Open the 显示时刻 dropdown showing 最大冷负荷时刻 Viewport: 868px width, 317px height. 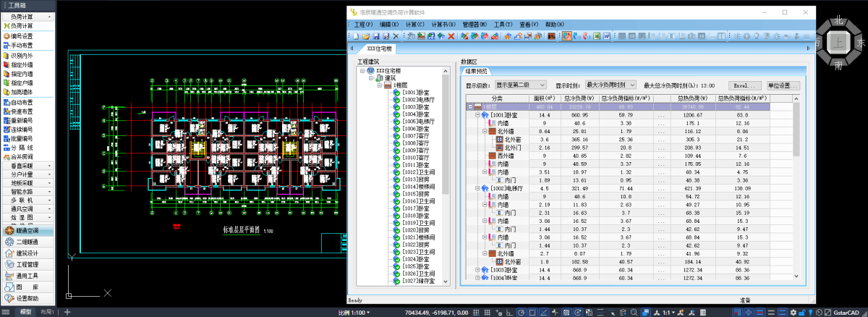(611, 85)
